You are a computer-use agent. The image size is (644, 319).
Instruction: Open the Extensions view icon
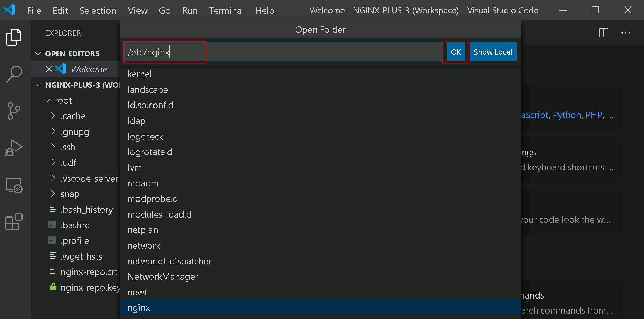tap(14, 222)
